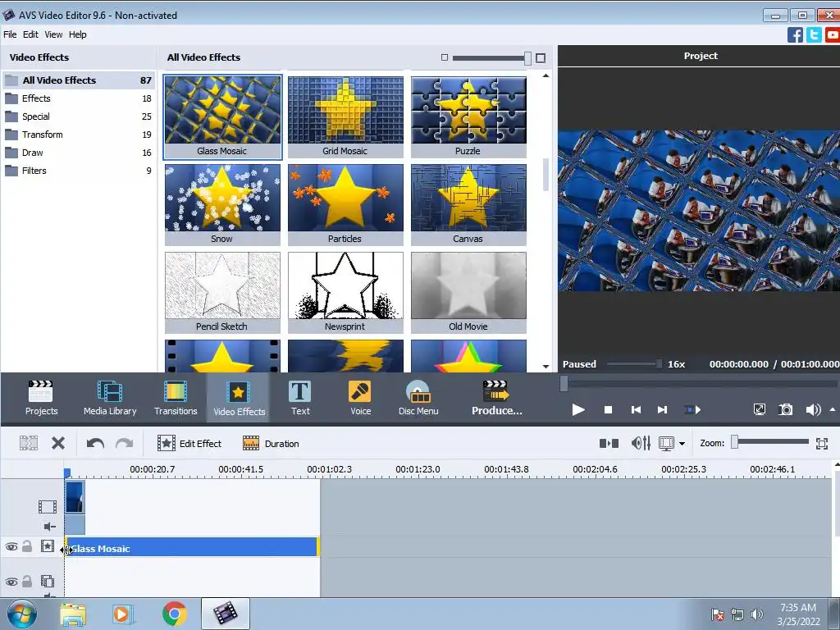Click the timeline display monitor icon
The width and height of the screenshot is (840, 630).
point(666,444)
